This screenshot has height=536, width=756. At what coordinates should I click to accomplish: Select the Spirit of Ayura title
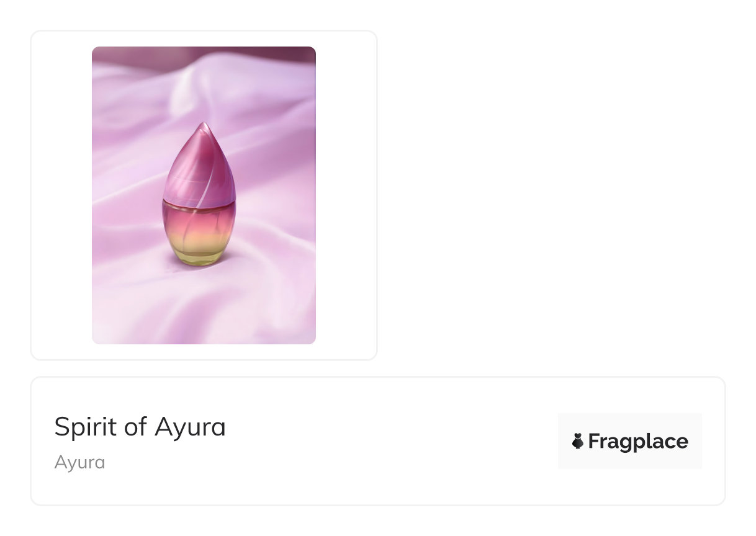(140, 427)
